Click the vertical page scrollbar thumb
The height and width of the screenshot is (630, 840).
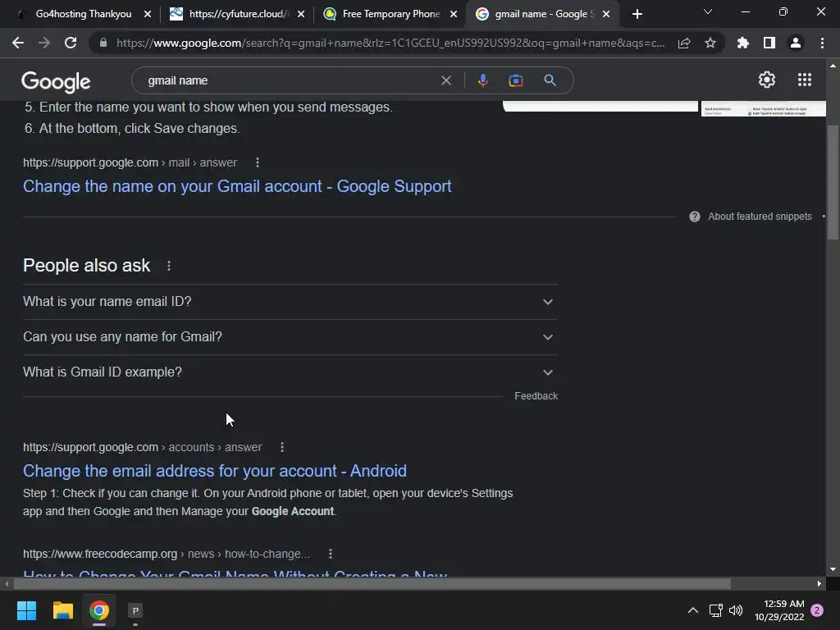pos(833,182)
